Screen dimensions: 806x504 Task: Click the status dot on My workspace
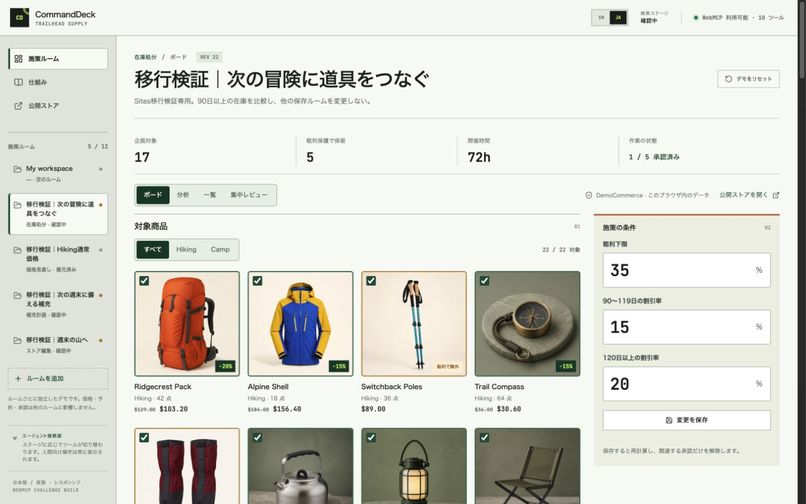pyautogui.click(x=101, y=169)
